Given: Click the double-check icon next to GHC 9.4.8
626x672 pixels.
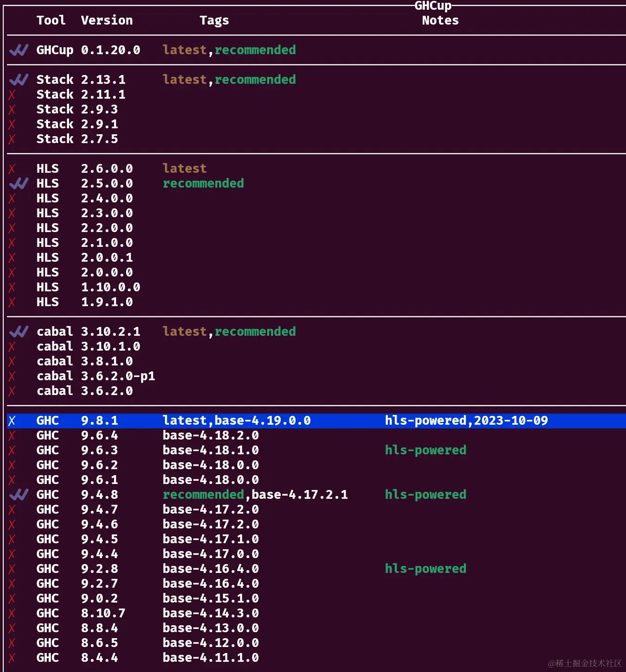Looking at the screenshot, I should [19, 495].
